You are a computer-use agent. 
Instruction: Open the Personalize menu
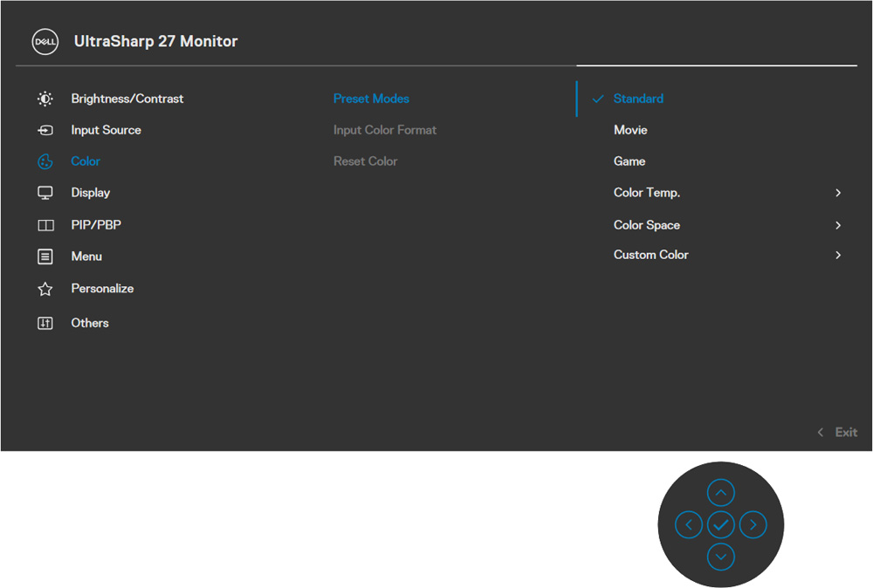(x=102, y=289)
